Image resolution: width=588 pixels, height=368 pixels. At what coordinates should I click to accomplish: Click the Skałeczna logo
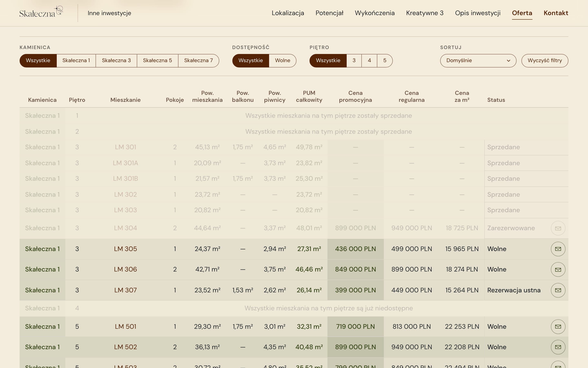click(41, 12)
